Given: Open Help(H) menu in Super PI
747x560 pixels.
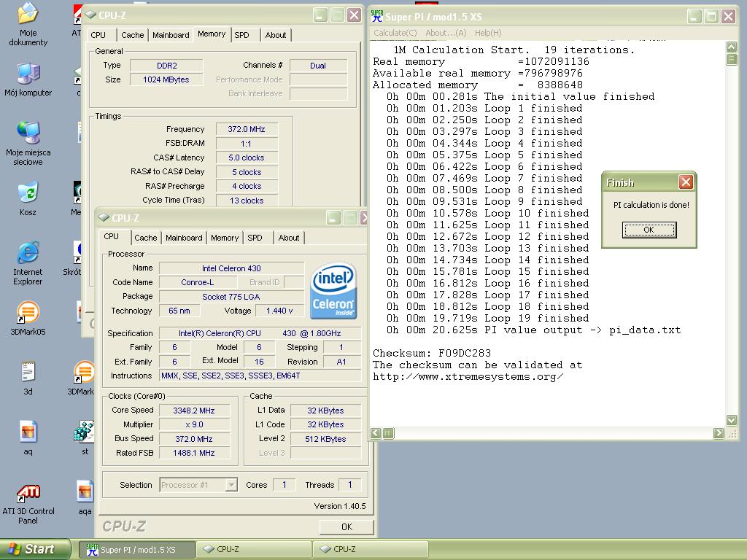Looking at the screenshot, I should click(488, 33).
